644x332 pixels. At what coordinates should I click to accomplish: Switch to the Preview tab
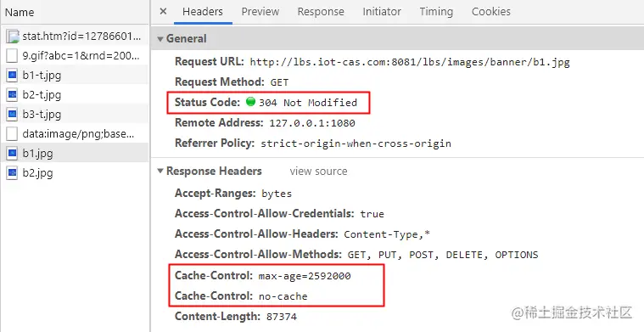point(260,12)
